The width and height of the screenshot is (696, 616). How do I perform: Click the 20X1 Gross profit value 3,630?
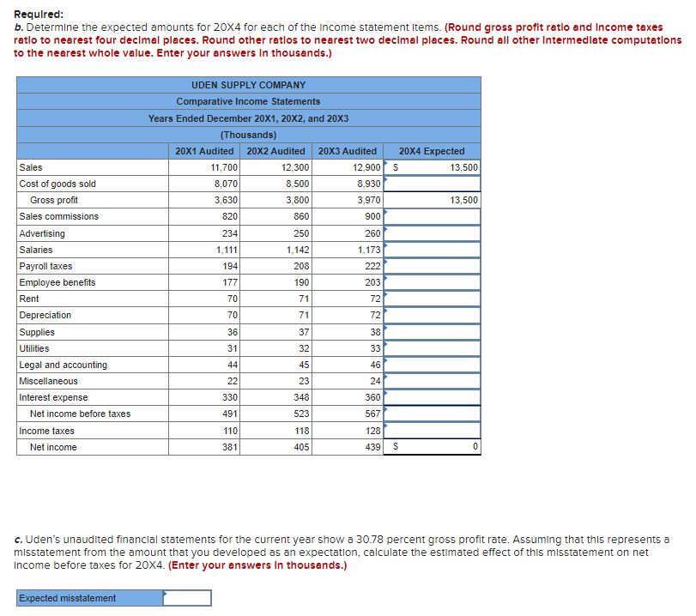[226, 200]
